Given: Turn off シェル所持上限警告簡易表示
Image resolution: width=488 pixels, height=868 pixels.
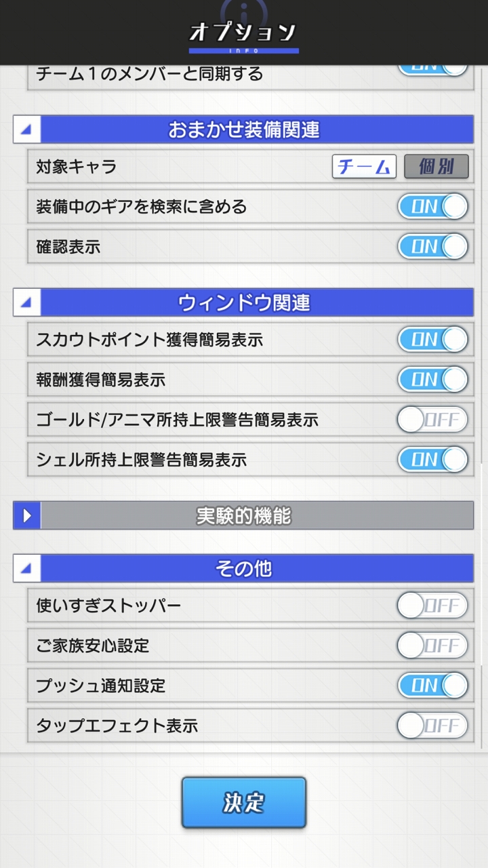Looking at the screenshot, I should pyautogui.click(x=432, y=460).
